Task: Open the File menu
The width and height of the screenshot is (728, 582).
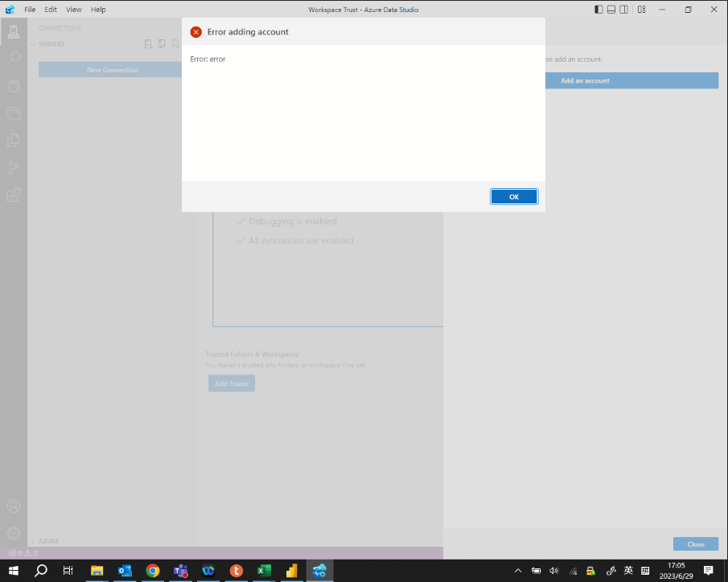Action: coord(30,10)
